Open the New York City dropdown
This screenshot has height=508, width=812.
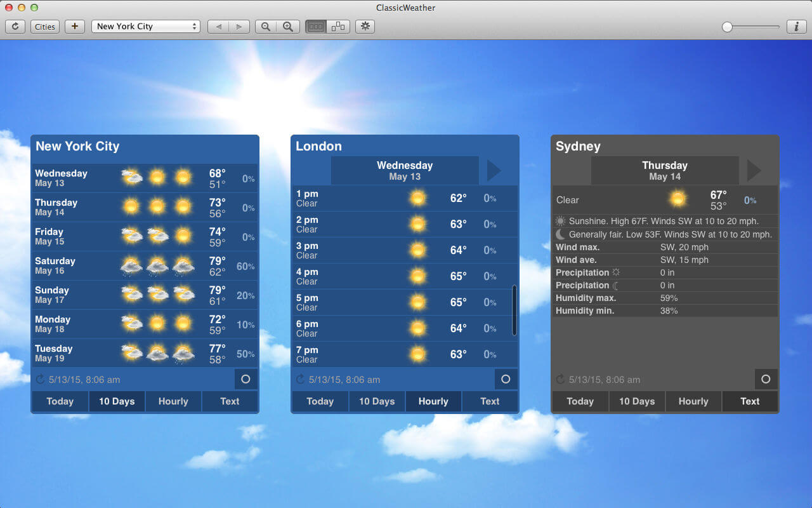coord(146,27)
